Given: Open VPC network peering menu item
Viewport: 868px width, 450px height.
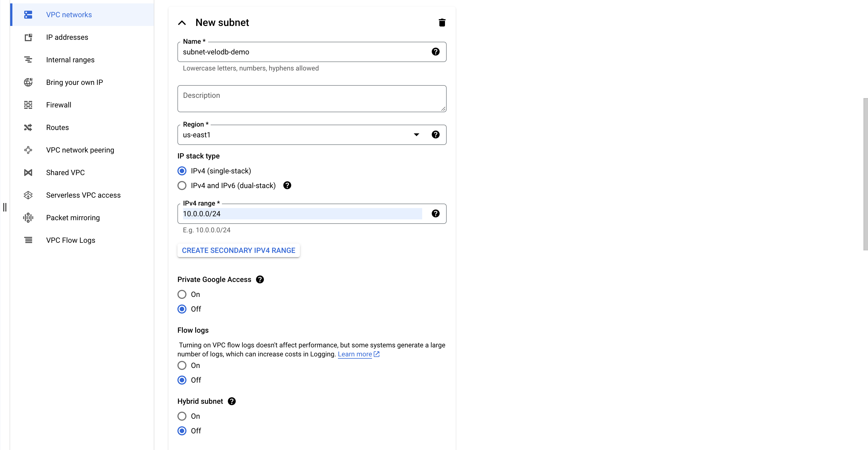Looking at the screenshot, I should (80, 150).
